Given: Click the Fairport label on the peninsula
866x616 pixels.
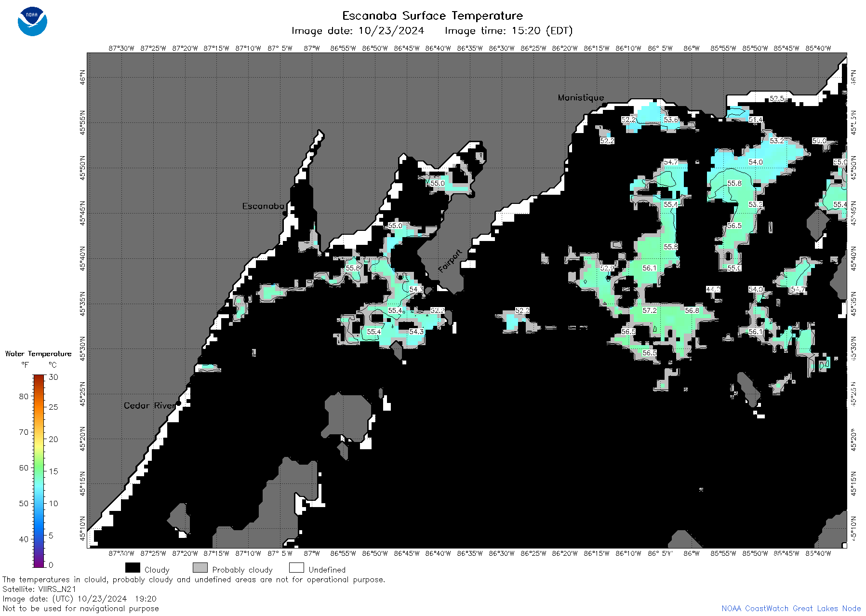Looking at the screenshot, I should pos(450,261).
